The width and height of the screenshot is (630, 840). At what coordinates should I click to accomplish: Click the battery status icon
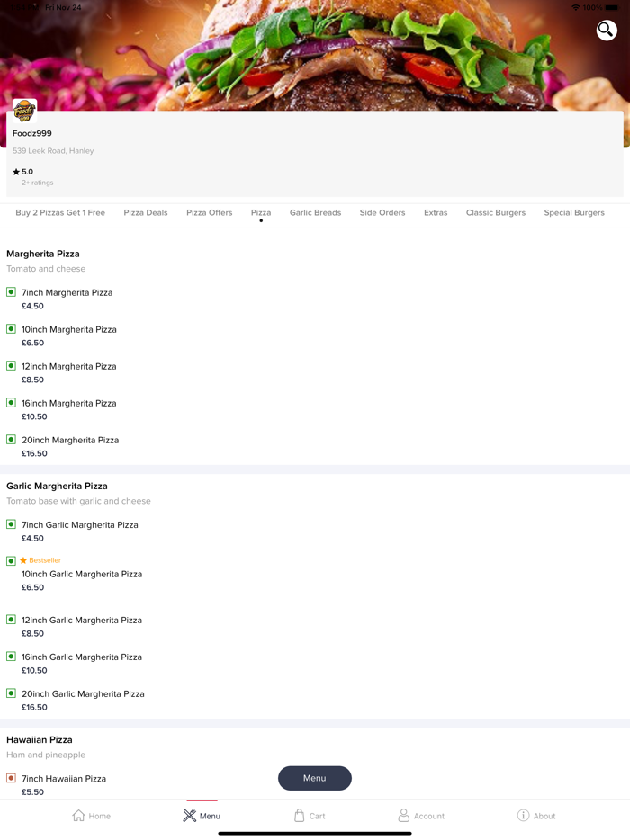(x=612, y=7)
